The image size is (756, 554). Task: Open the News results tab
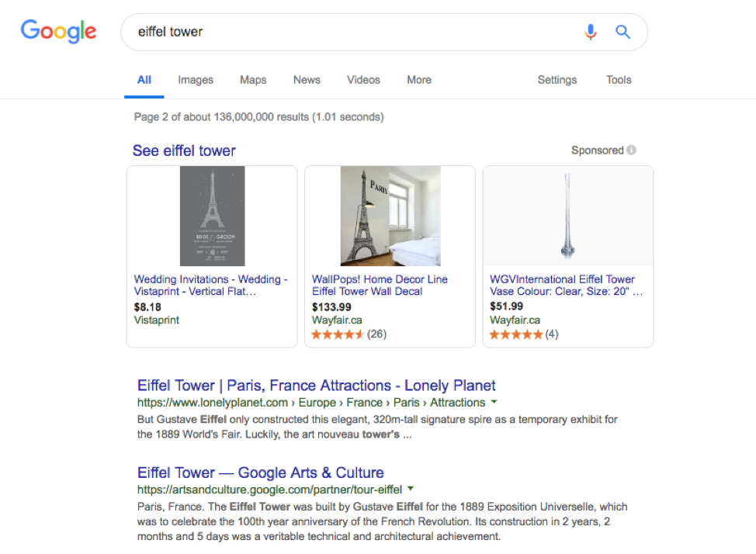pyautogui.click(x=307, y=80)
